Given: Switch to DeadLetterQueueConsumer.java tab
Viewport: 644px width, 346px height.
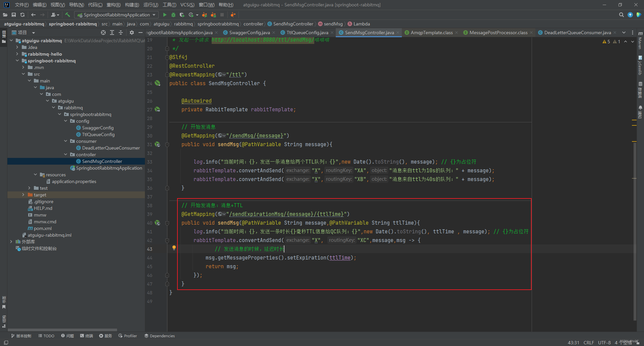Looking at the screenshot, I should pos(578,33).
